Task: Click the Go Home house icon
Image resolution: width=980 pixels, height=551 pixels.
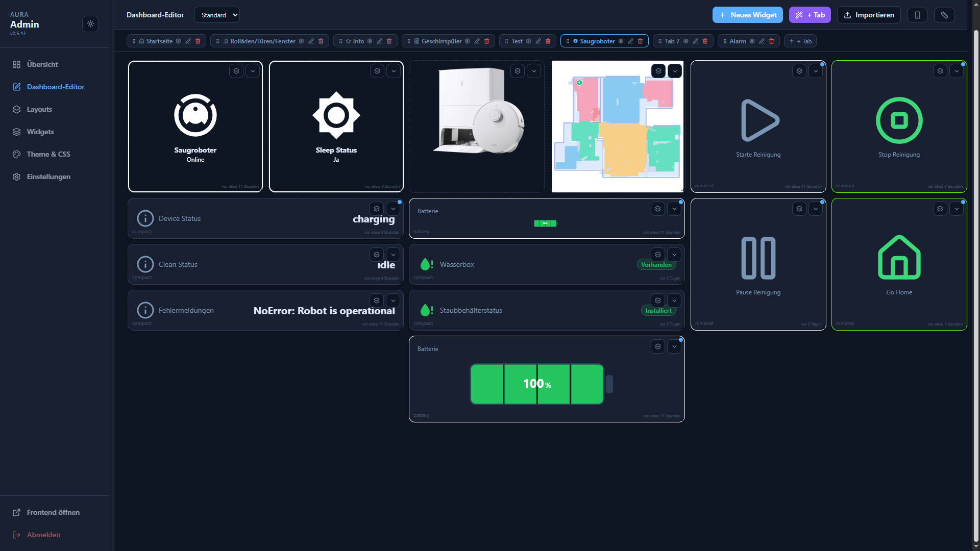Action: pos(899,258)
